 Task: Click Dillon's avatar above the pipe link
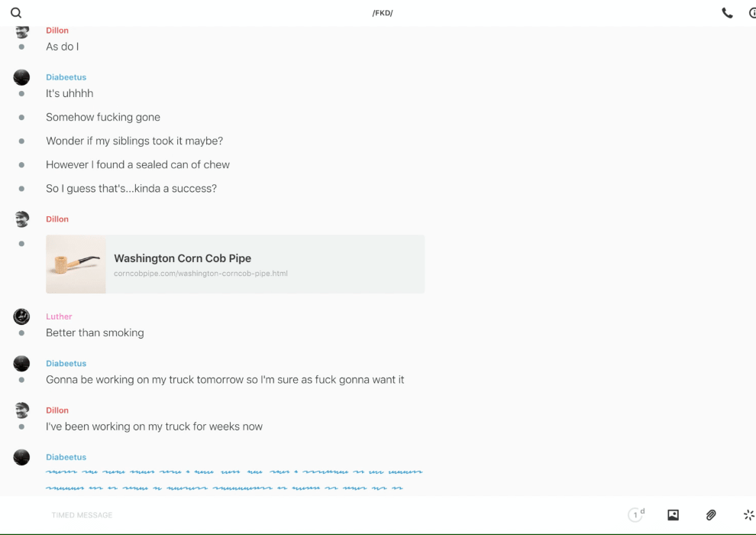tap(21, 219)
